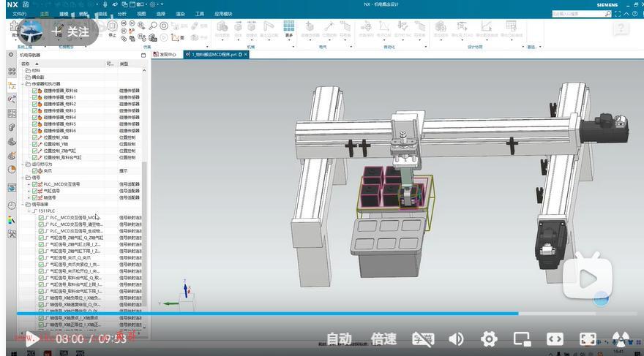Toggle wide-screen mode icon in video player
The width and height of the screenshot is (644, 356).
coord(555,338)
